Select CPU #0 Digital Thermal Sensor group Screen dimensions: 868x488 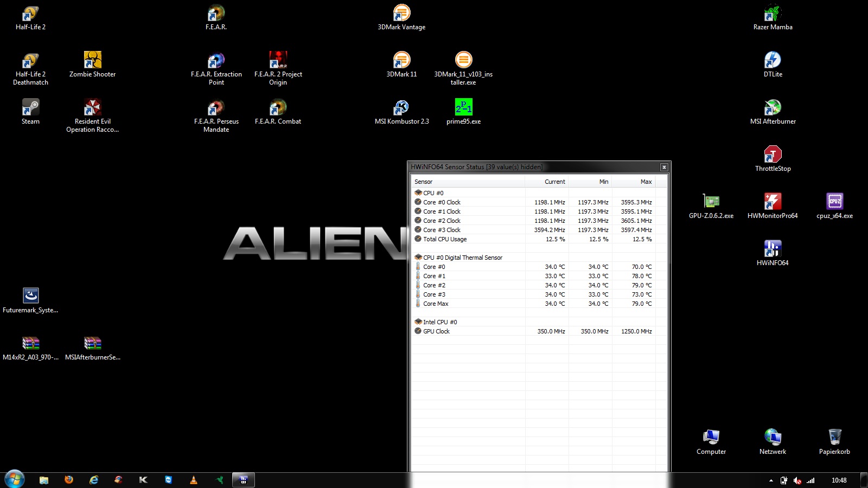click(539, 258)
